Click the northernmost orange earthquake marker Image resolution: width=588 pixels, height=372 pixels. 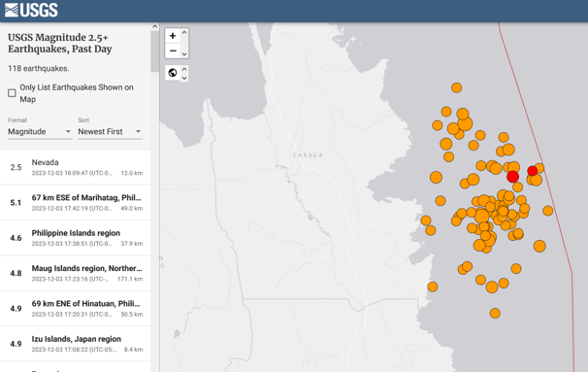coord(456,87)
